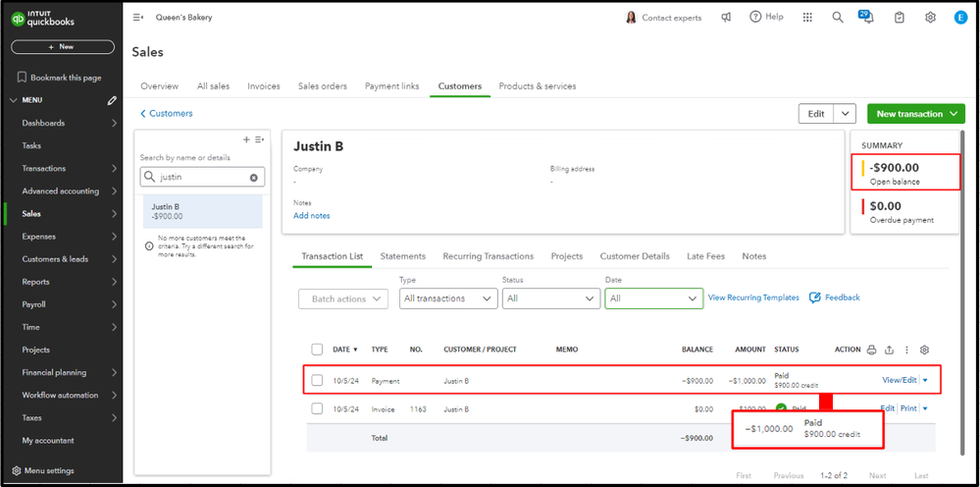Export the transaction list icon

tap(889, 350)
